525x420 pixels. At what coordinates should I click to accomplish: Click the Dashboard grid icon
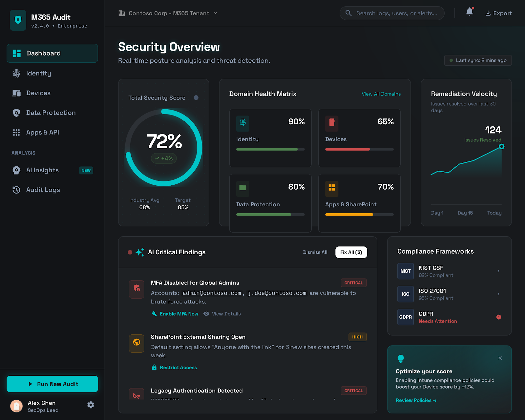click(17, 53)
